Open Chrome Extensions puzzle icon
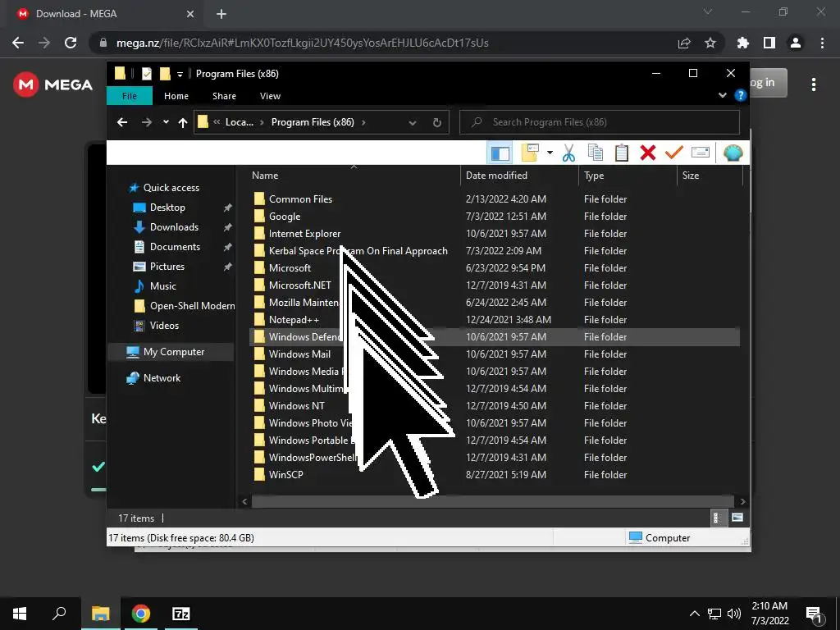 742,43
